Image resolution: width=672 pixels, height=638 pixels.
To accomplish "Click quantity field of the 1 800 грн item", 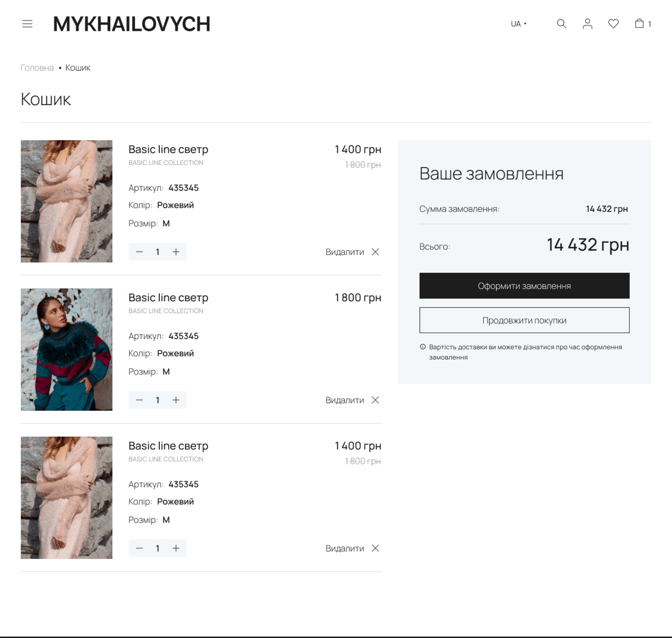I will [157, 400].
